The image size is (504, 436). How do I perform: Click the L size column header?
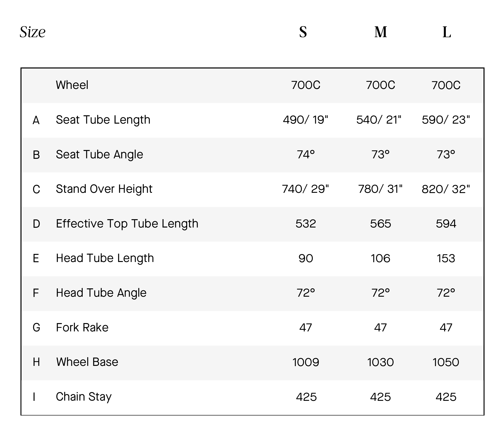coord(447,32)
